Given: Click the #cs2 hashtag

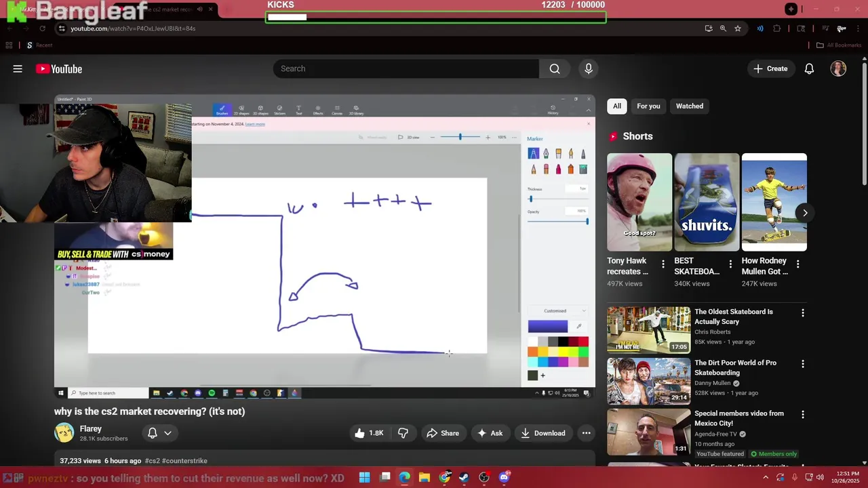Looking at the screenshot, I should coord(152,461).
